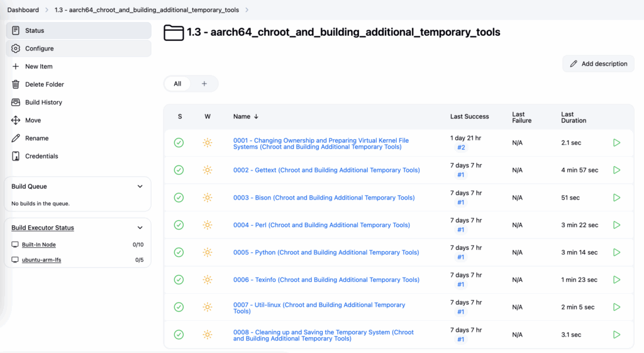Run build for 0006 Texinfo job
The image size is (644, 353).
pyautogui.click(x=616, y=280)
